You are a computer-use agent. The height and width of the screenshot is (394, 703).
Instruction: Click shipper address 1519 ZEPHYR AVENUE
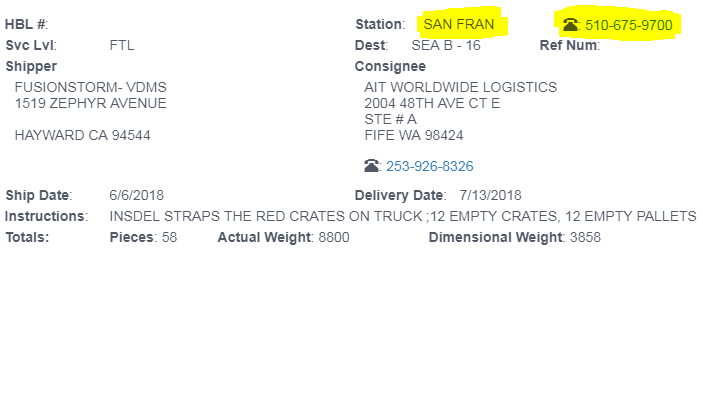(91, 103)
